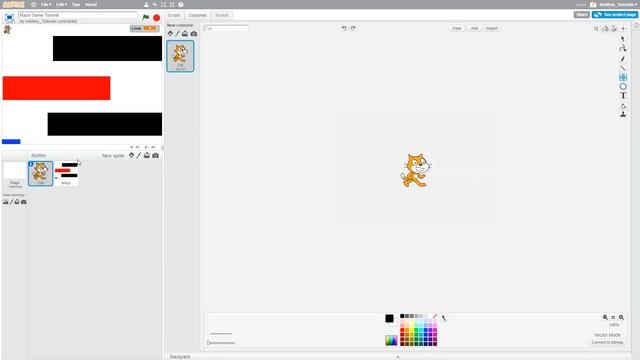Click See project page button

[615, 15]
